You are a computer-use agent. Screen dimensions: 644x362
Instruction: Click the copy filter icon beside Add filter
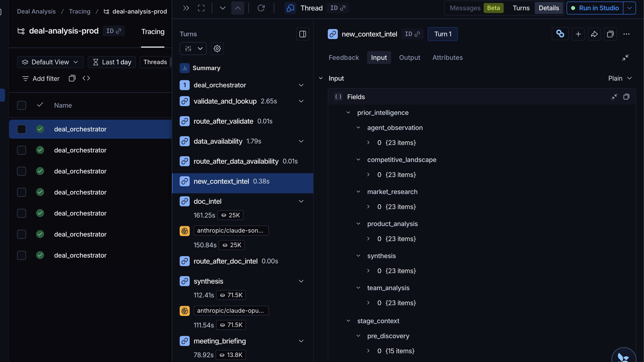point(72,78)
